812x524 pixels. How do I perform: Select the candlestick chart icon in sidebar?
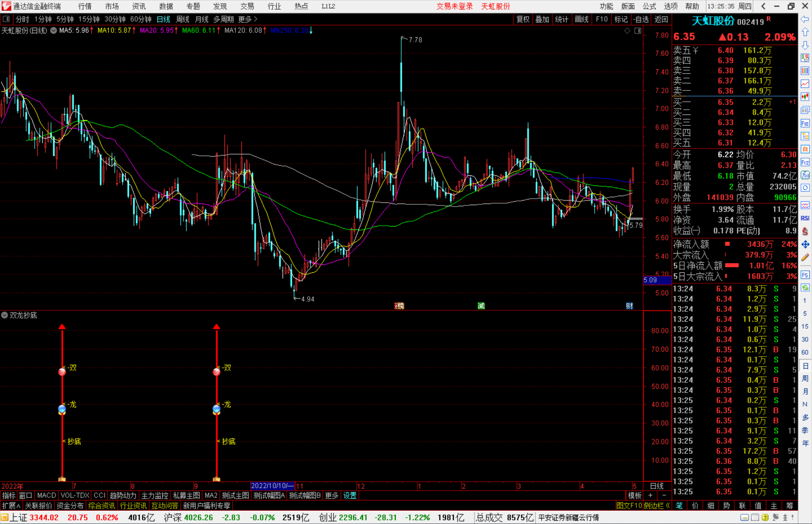(x=805, y=97)
